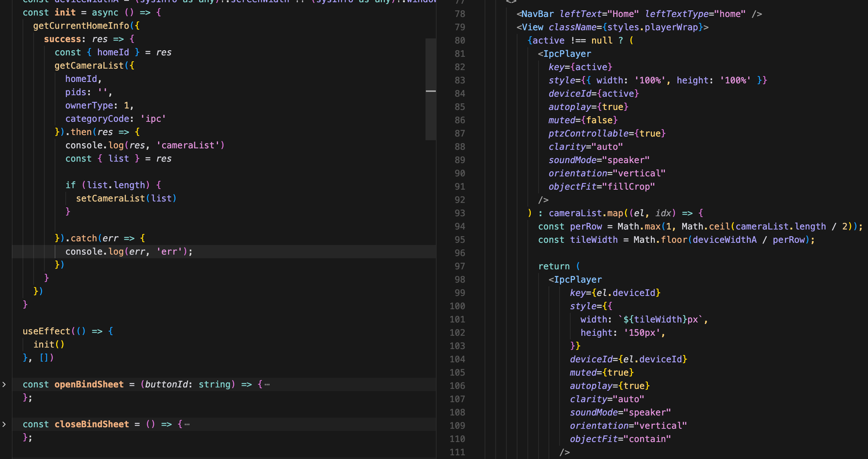Place cursor on console.log(err, 'err') line
The image size is (868, 459).
pyautogui.click(x=129, y=252)
